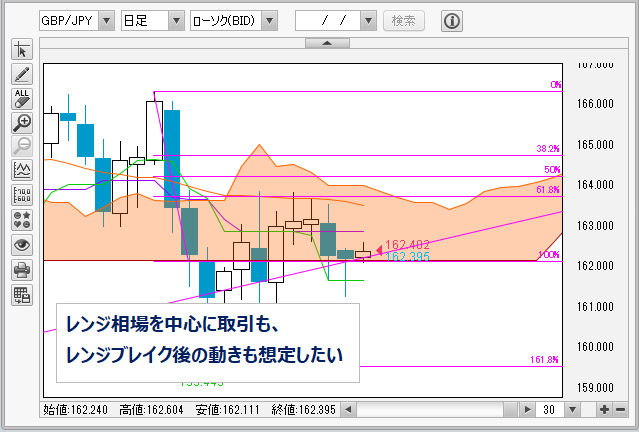Click the scroll left arrow of chart scrollbar
This screenshot has height=432, width=639.
pos(348,409)
